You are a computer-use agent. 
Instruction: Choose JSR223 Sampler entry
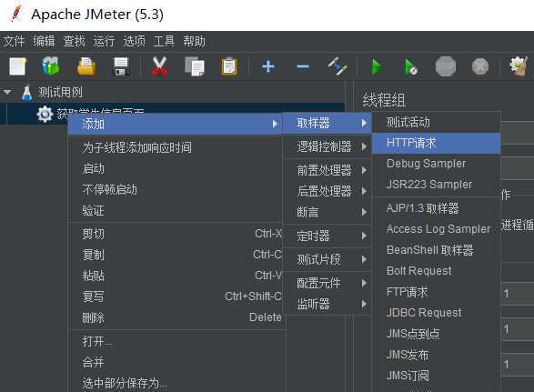(x=437, y=185)
